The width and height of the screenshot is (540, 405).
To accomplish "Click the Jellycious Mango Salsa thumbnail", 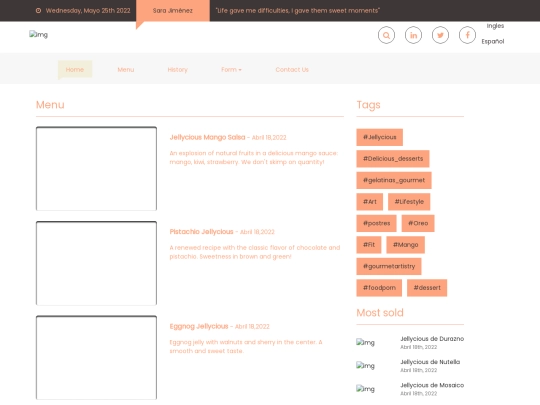I will (x=96, y=168).
